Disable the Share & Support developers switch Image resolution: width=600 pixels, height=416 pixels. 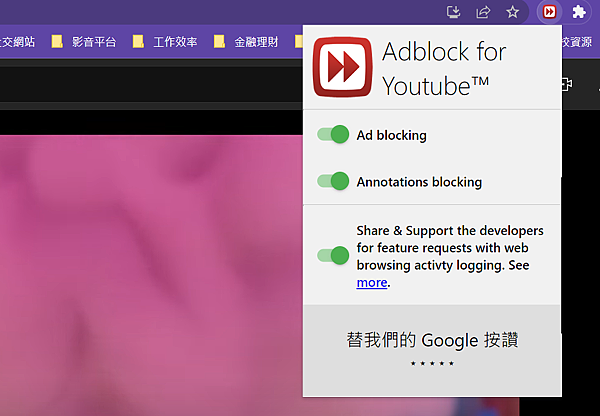pyautogui.click(x=333, y=255)
